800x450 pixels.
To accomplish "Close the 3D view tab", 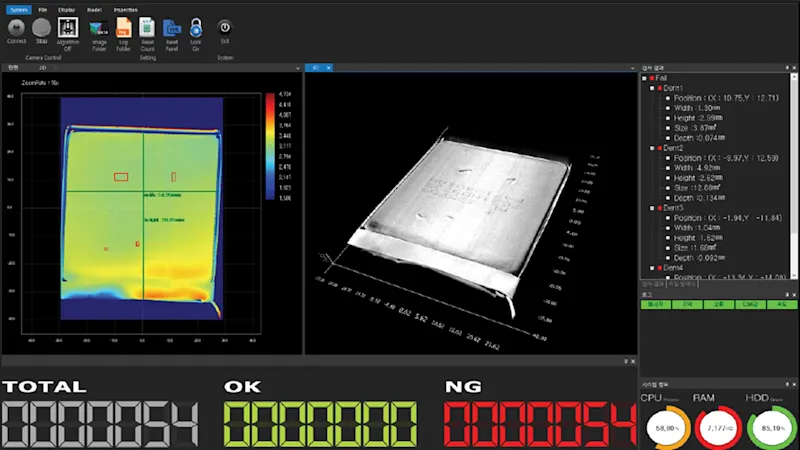I will coord(330,67).
